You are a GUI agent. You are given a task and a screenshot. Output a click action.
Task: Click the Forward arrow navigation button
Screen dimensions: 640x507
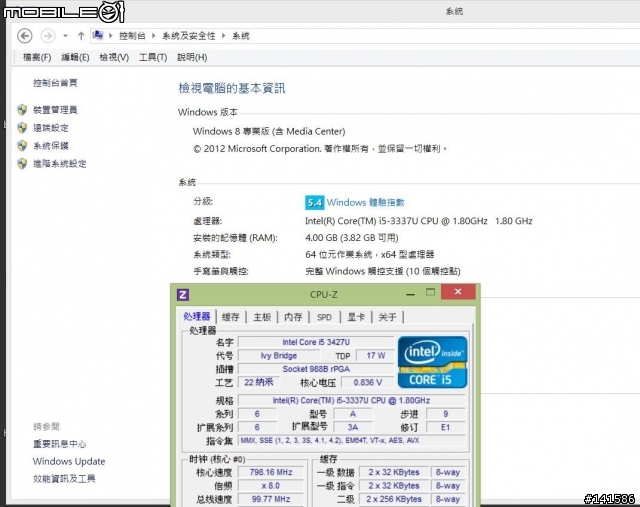48,36
